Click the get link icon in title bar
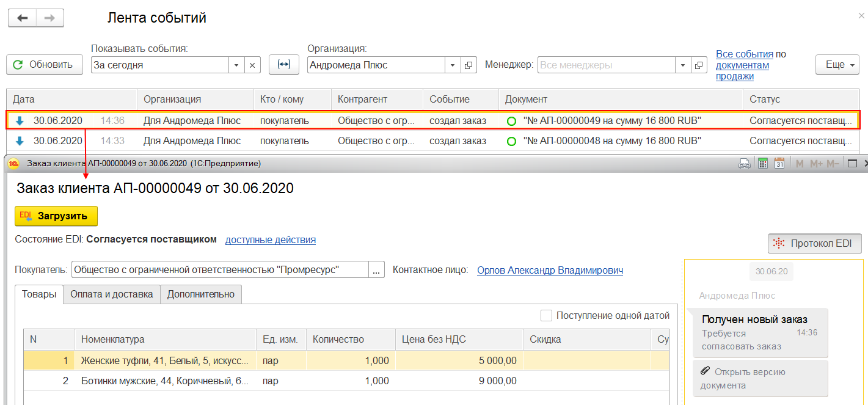The height and width of the screenshot is (405, 868). tap(745, 163)
